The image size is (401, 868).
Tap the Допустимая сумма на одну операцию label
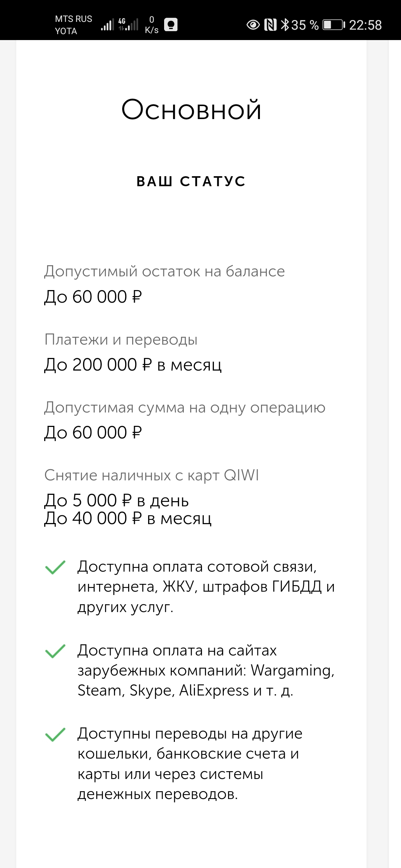pos(185,407)
